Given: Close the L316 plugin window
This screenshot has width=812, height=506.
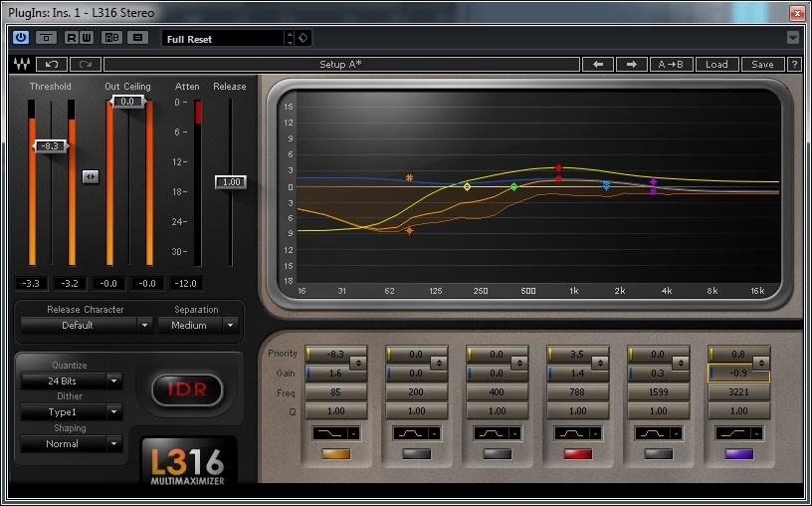Looking at the screenshot, I should 797,13.
